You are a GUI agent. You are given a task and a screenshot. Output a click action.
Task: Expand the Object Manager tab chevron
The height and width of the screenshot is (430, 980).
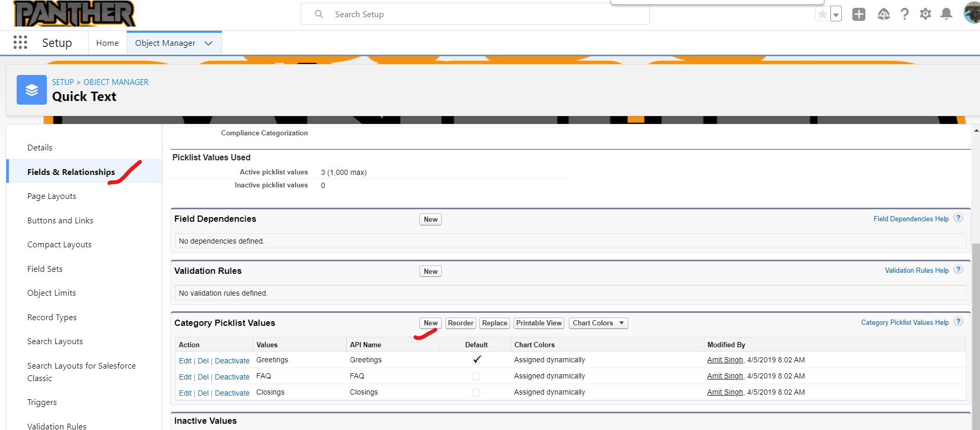click(208, 43)
